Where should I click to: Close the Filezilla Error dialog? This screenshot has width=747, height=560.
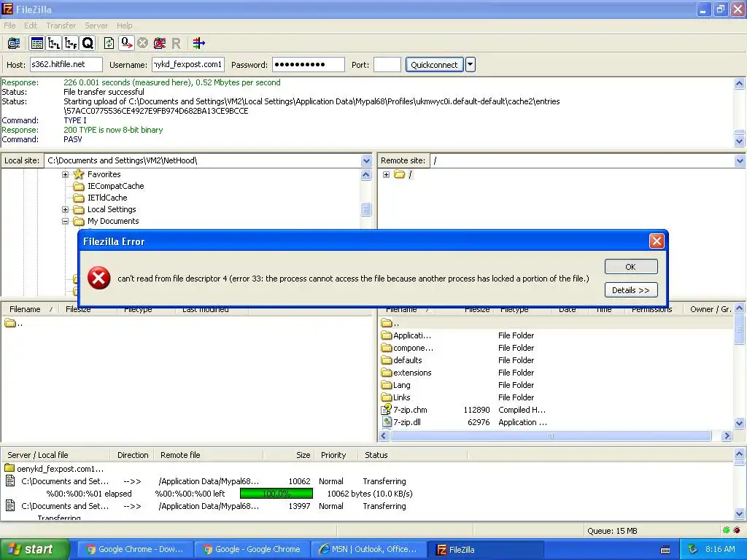tap(657, 241)
